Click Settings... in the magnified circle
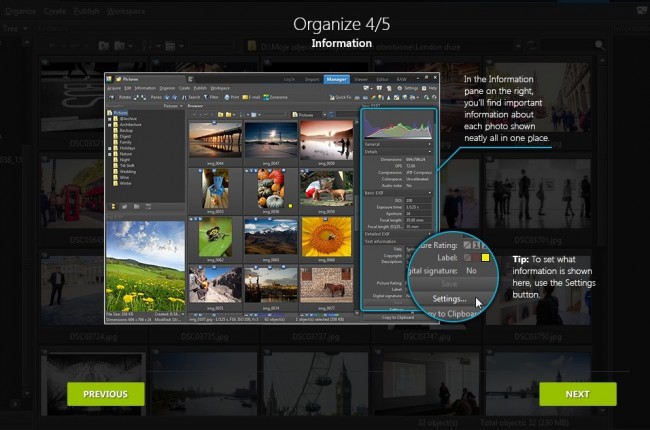The image size is (650, 430). click(x=449, y=299)
